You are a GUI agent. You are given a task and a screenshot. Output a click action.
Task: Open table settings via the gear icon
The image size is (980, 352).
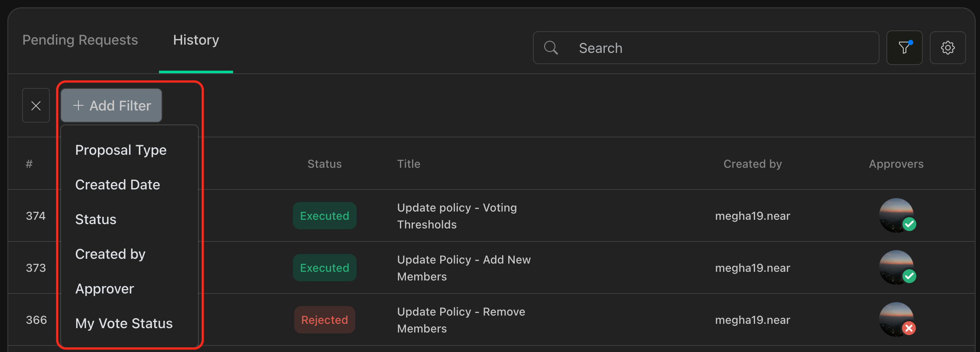[x=948, y=48]
